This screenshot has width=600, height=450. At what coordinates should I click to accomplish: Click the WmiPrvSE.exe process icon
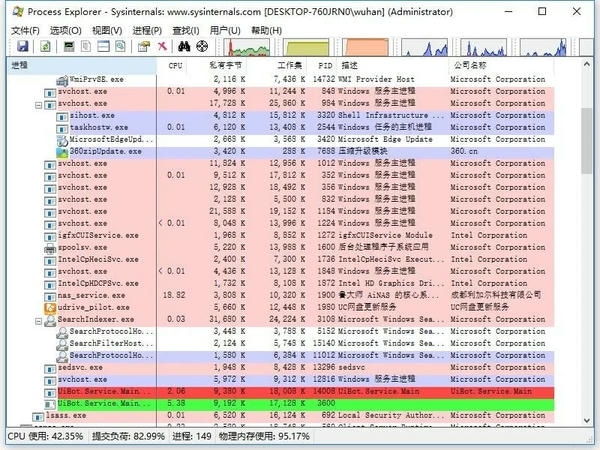62,80
